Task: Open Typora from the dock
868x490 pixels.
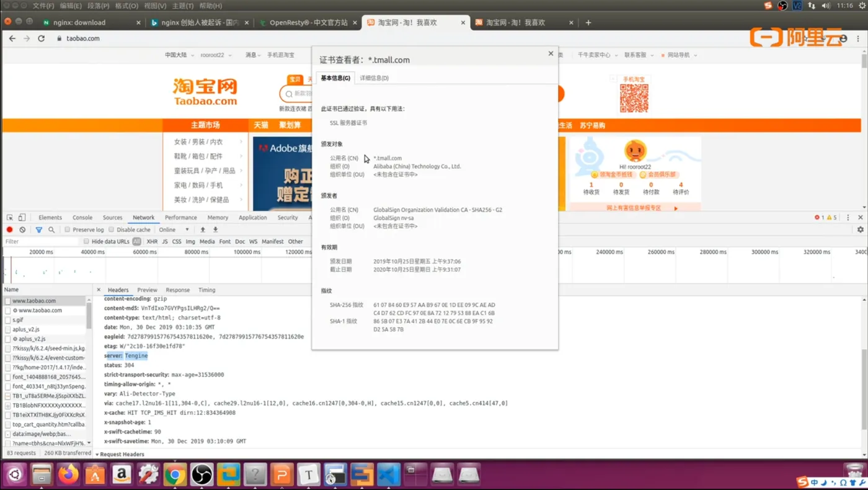Action: (308, 475)
